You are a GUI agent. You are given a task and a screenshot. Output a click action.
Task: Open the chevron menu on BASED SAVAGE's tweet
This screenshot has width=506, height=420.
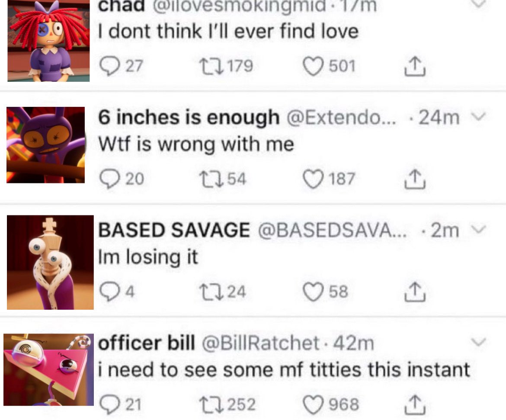[x=478, y=230]
